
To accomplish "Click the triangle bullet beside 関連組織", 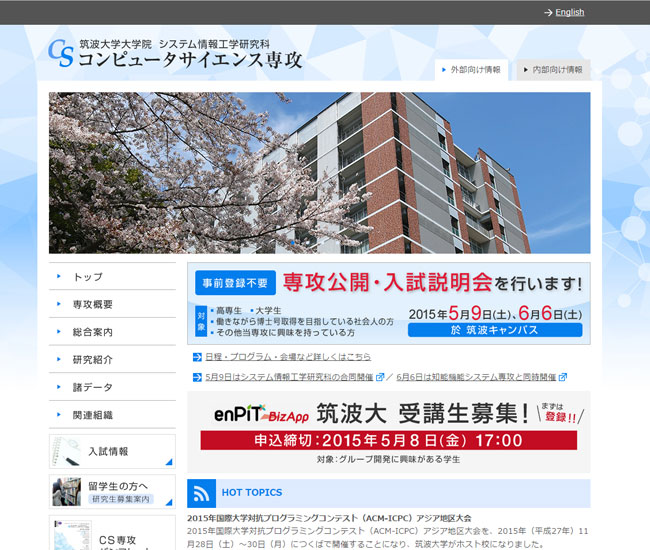I will [x=59, y=414].
